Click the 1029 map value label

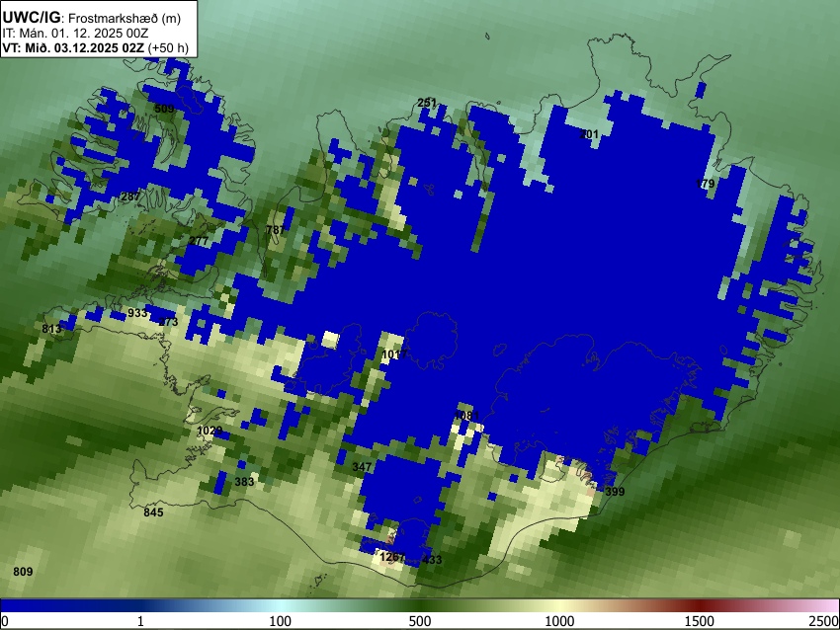click(210, 431)
